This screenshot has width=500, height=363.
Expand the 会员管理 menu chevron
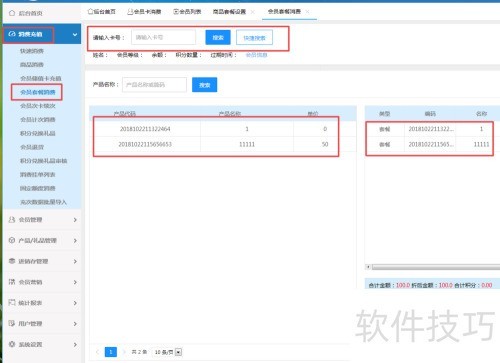point(75,220)
